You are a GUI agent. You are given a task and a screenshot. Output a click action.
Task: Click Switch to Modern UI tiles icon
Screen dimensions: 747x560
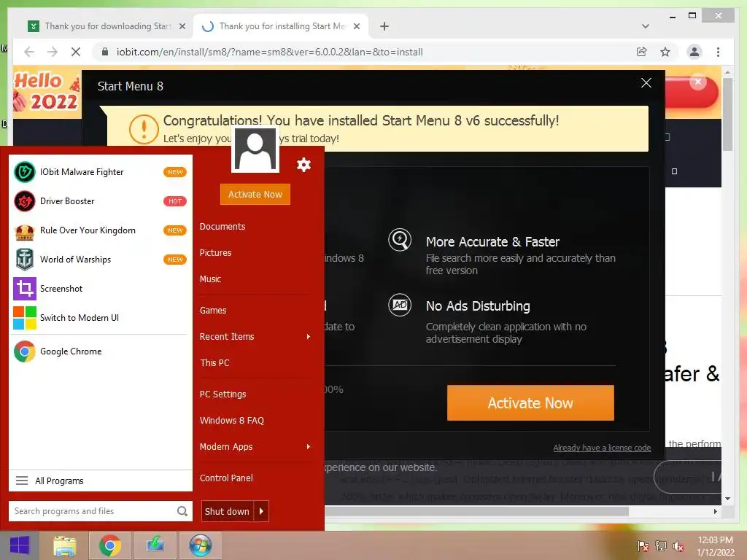(x=24, y=318)
